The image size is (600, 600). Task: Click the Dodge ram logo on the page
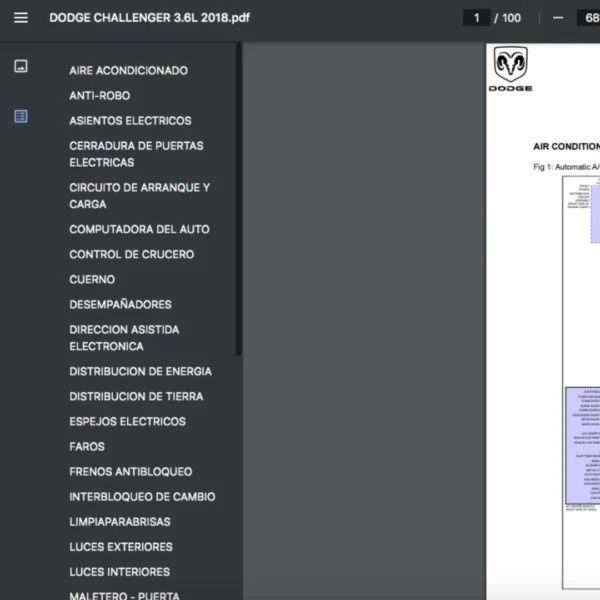510,69
